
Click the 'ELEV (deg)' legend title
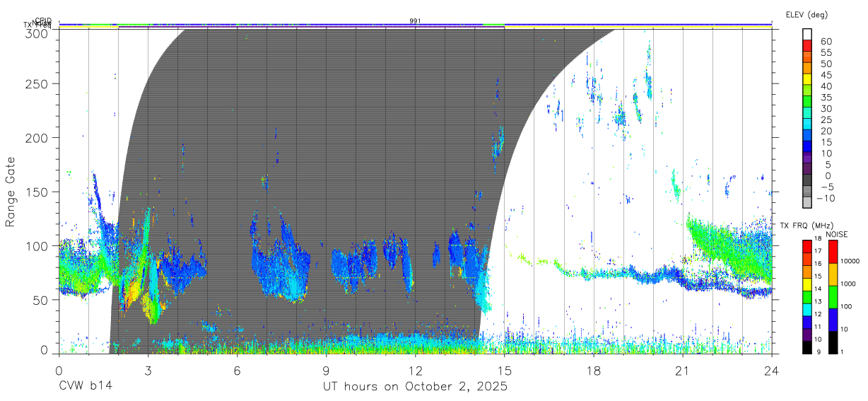(x=807, y=15)
